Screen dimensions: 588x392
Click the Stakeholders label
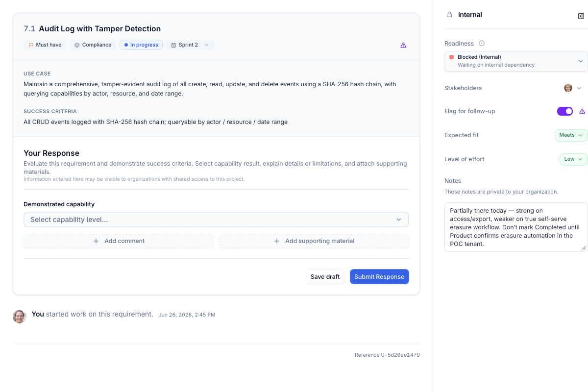(463, 88)
